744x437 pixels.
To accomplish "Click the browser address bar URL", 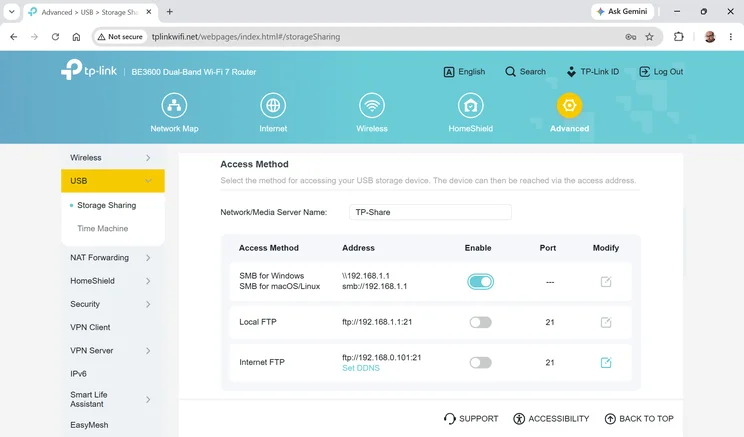I will (246, 37).
